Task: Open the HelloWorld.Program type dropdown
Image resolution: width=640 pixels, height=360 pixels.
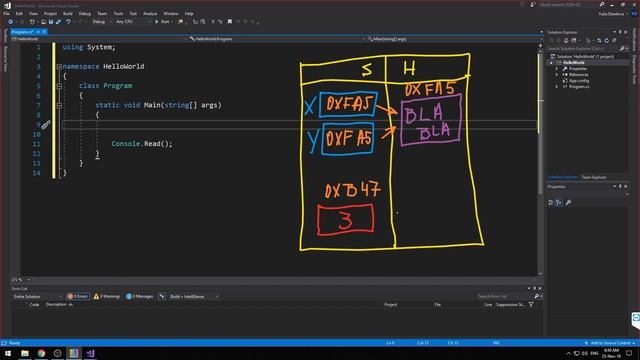Action: 277,39
